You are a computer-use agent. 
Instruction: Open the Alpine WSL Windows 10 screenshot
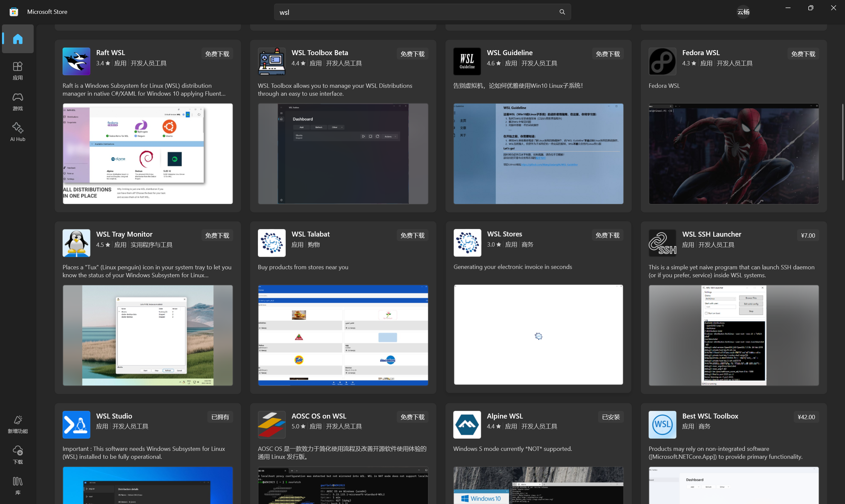(x=539, y=485)
